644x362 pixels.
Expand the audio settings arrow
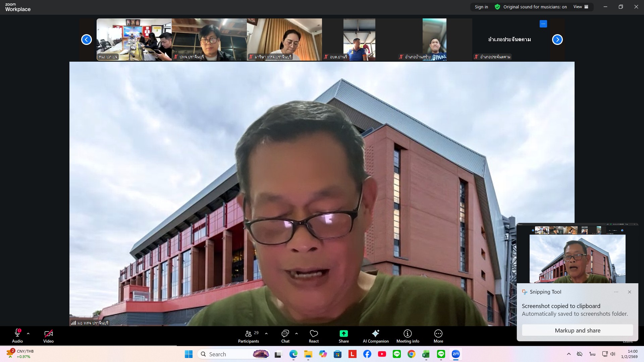coord(28,334)
